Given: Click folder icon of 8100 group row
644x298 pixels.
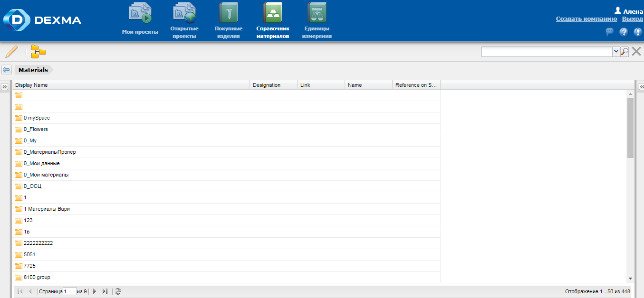Looking at the screenshot, I should click(19, 277).
